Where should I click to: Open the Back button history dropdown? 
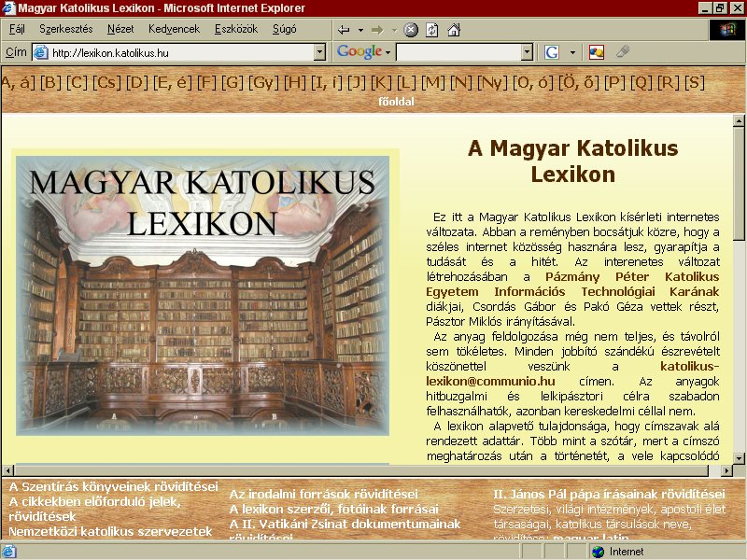click(x=360, y=30)
